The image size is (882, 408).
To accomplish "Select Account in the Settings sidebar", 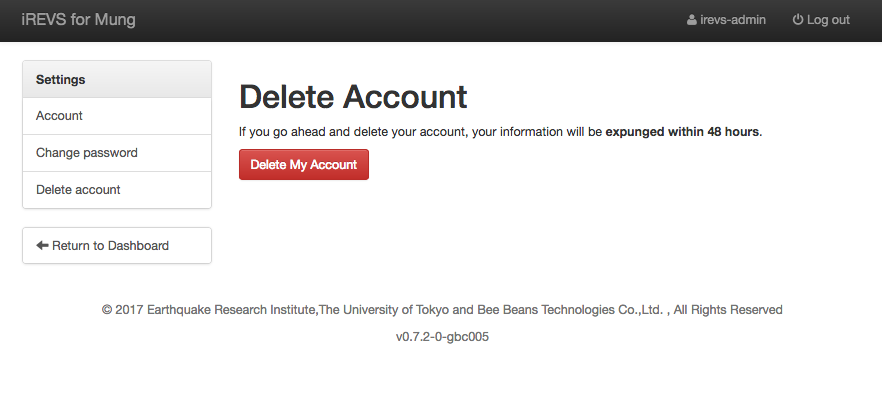I will [59, 116].
